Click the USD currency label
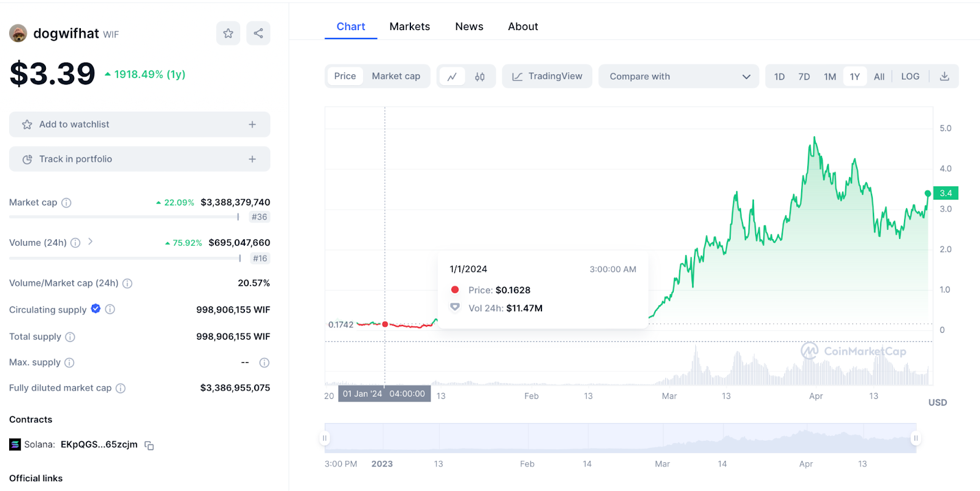This screenshot has width=980, height=491. point(938,403)
